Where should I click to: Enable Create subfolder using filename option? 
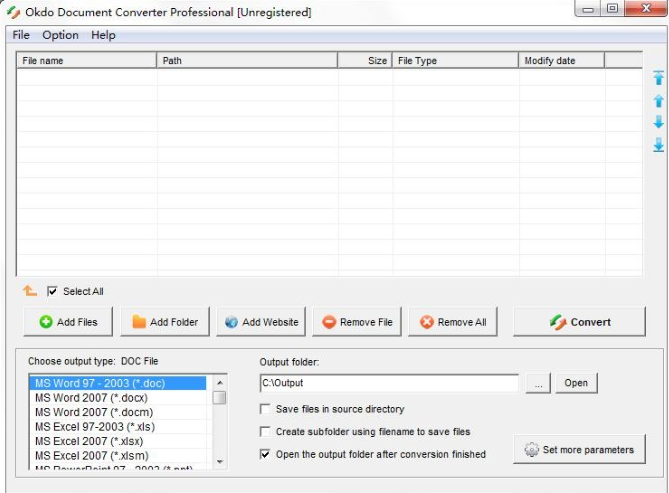[x=265, y=432]
